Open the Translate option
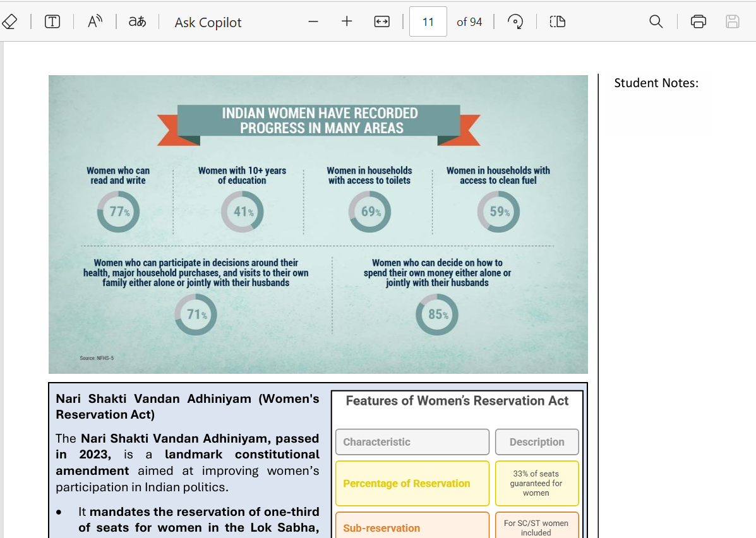This screenshot has width=756, height=538. [137, 22]
